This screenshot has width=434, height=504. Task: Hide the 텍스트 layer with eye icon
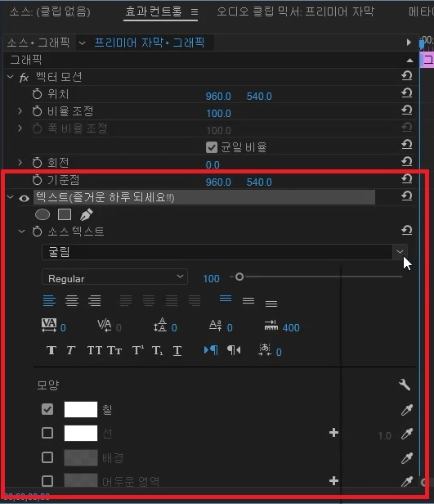(x=24, y=198)
